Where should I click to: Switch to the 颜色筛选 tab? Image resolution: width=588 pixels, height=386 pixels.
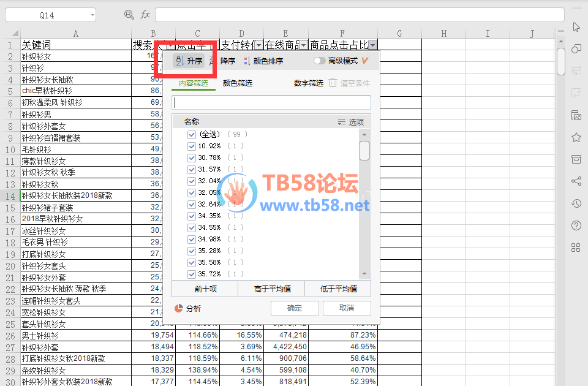point(238,83)
